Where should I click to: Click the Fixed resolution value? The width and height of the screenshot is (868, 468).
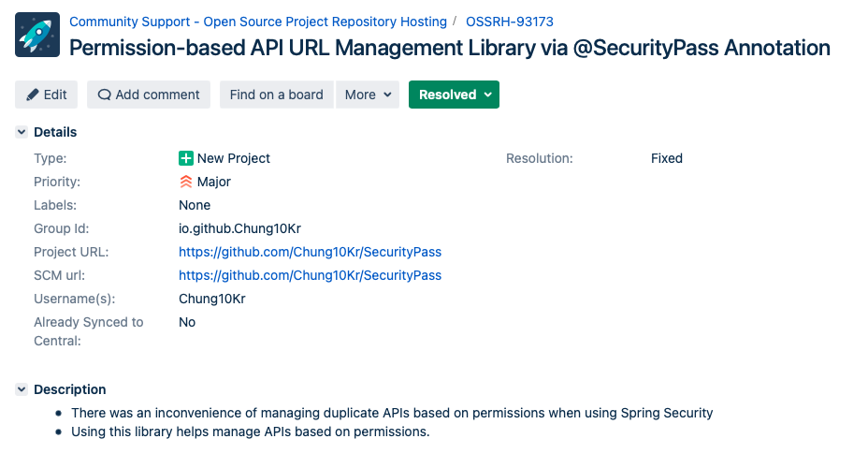(x=667, y=158)
